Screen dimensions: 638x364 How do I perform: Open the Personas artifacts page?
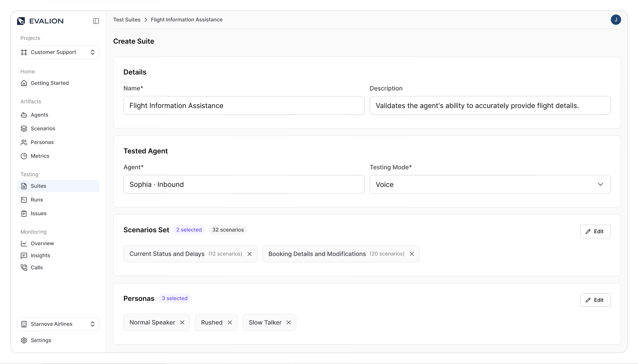click(x=42, y=142)
